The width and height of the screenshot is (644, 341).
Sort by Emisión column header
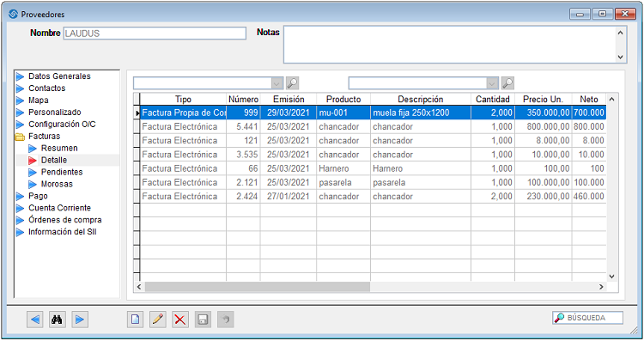coord(289,99)
